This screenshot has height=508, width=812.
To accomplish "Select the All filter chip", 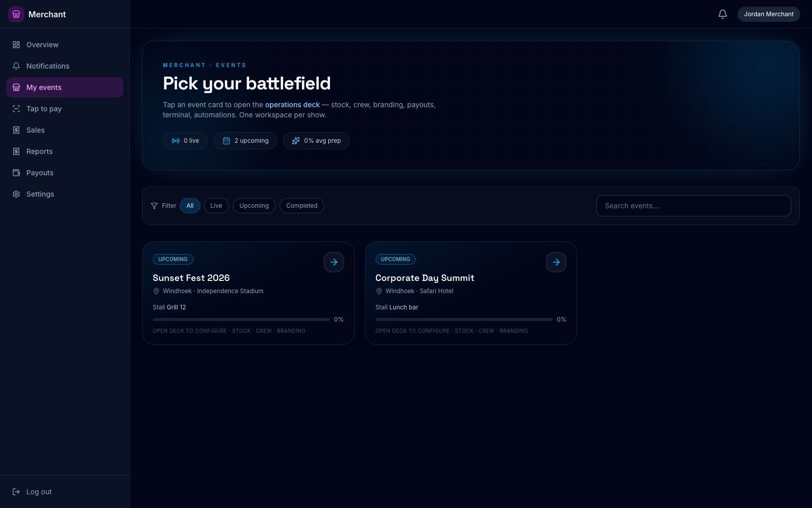I will [x=190, y=206].
